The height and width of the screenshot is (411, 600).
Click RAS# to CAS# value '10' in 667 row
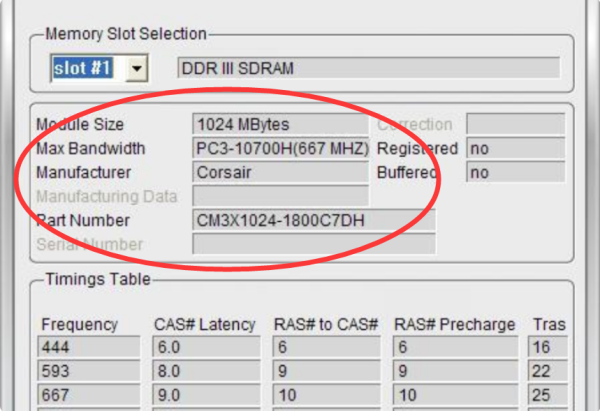[326, 395]
